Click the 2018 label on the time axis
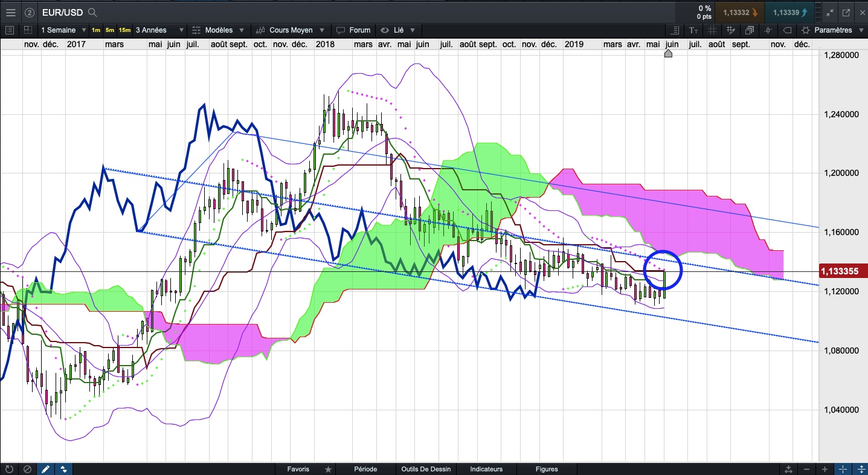 325,44
